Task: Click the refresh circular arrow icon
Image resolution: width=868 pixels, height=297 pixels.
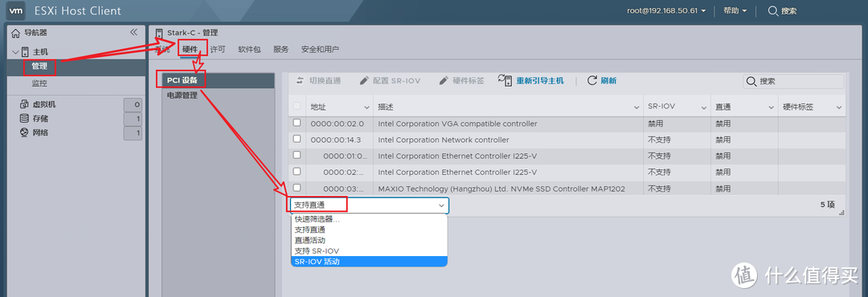Action: 592,80
